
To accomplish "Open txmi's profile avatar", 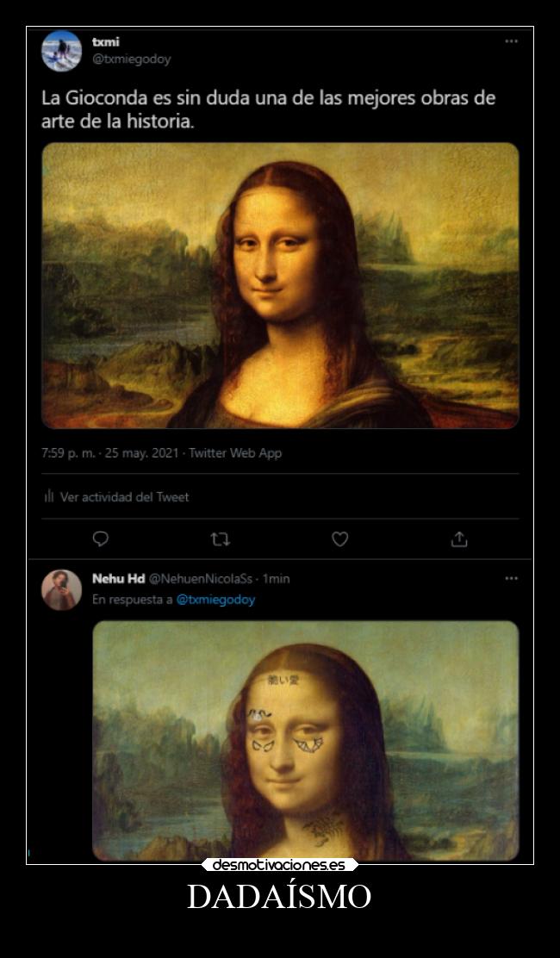I will (x=61, y=50).
